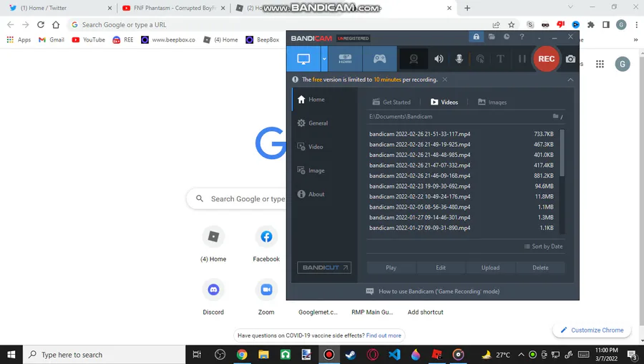Open Sort by Date dropdown
Viewport: 644px width, 364px height.
pos(543,246)
